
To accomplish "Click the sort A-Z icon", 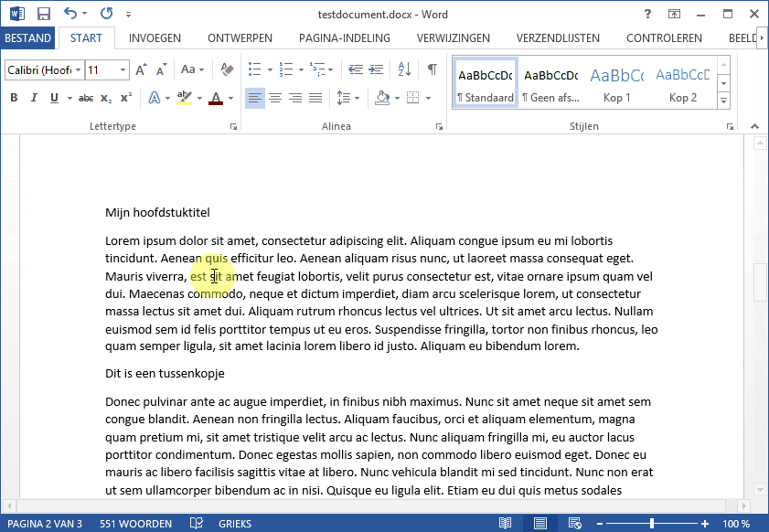I will click(404, 69).
